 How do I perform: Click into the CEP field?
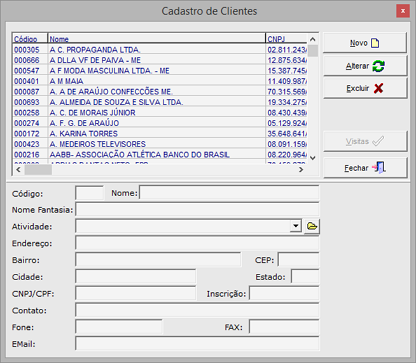(x=298, y=260)
